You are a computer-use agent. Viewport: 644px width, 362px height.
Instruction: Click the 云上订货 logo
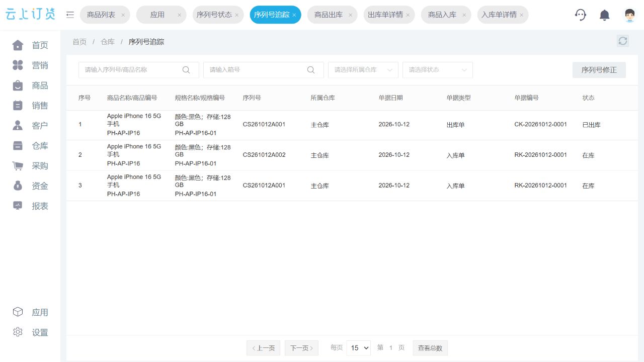click(30, 15)
